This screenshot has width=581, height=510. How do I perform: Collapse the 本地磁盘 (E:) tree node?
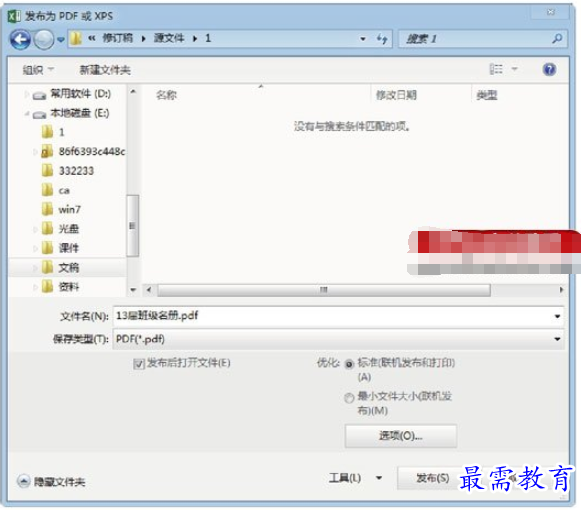pos(27,113)
